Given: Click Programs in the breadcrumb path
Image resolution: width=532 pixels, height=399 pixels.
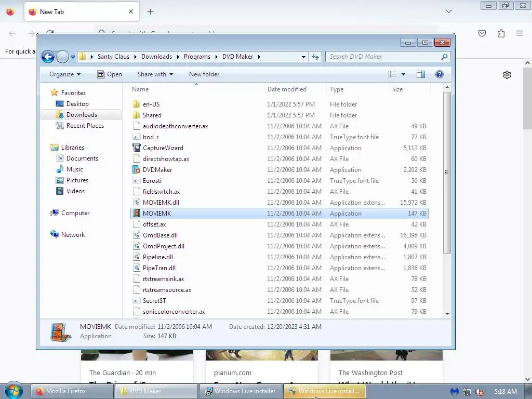Looking at the screenshot, I should point(197,57).
